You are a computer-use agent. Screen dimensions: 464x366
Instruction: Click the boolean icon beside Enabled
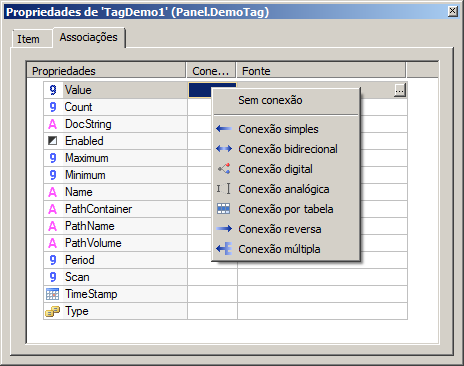pyautogui.click(x=53, y=141)
